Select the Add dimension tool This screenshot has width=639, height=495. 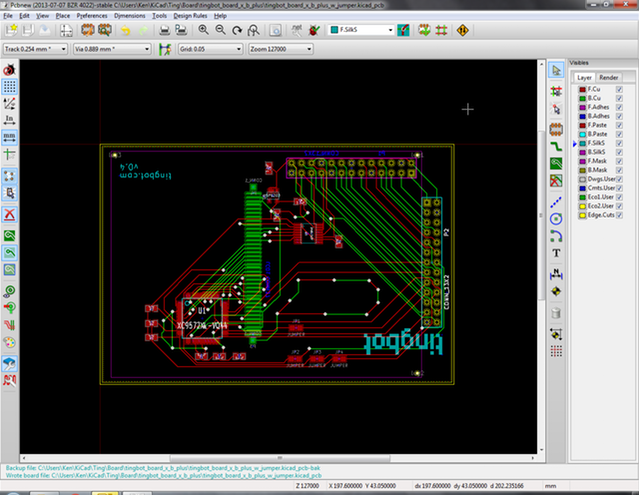pyautogui.click(x=556, y=274)
